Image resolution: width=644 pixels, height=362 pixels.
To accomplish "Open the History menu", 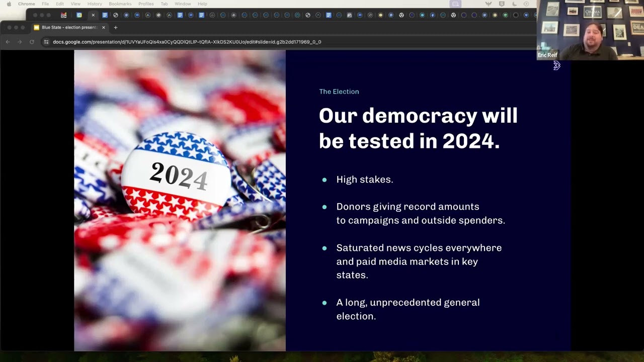I will coord(95,4).
